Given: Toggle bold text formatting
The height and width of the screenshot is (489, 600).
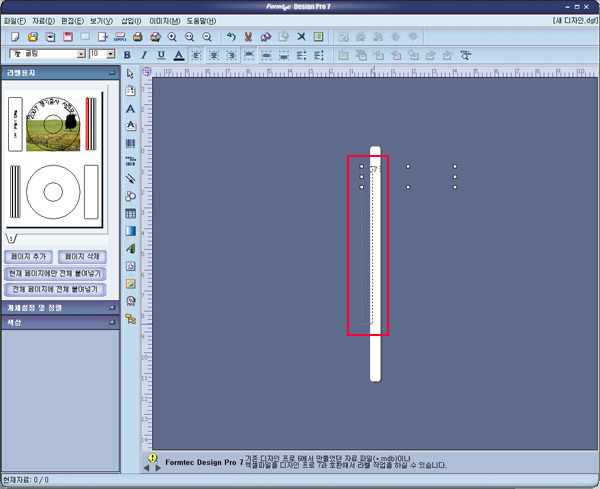Looking at the screenshot, I should click(x=128, y=55).
